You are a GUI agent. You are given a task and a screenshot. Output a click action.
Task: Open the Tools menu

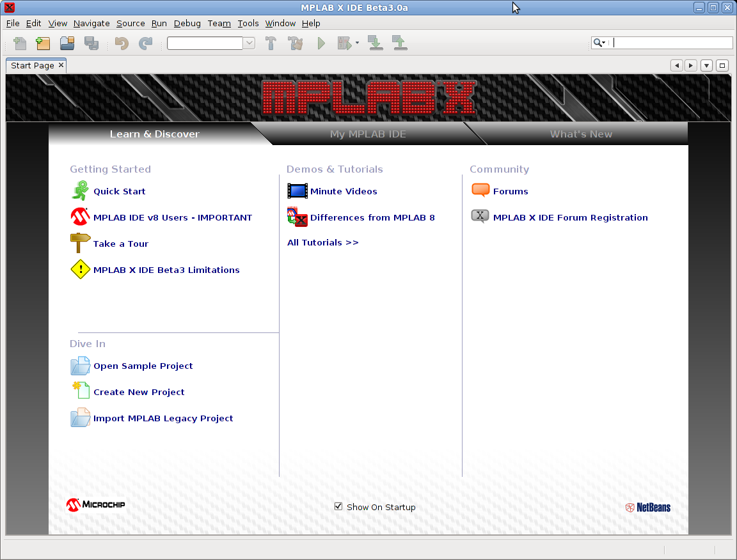pyautogui.click(x=248, y=23)
